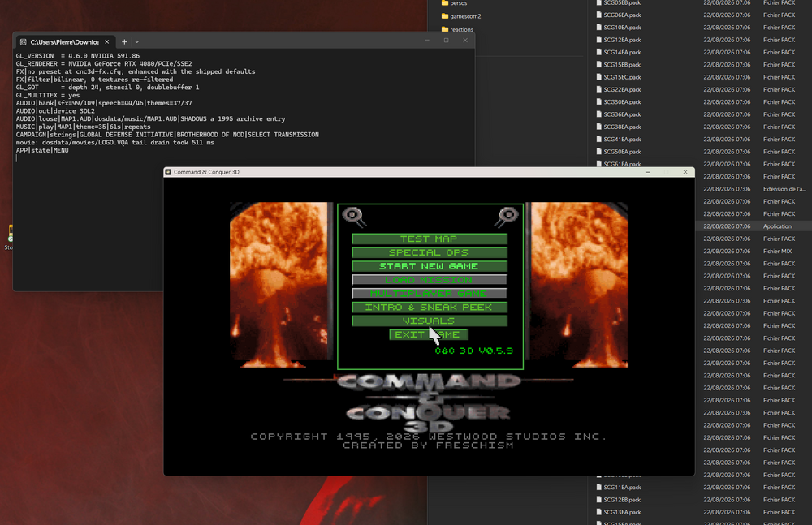
Task: Close the Command & Conquer 3D window
Action: tap(685, 172)
